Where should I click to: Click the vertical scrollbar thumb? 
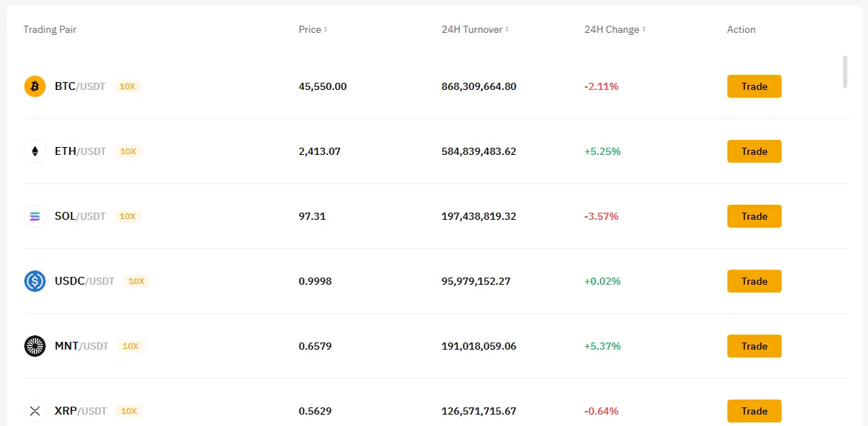point(845,72)
